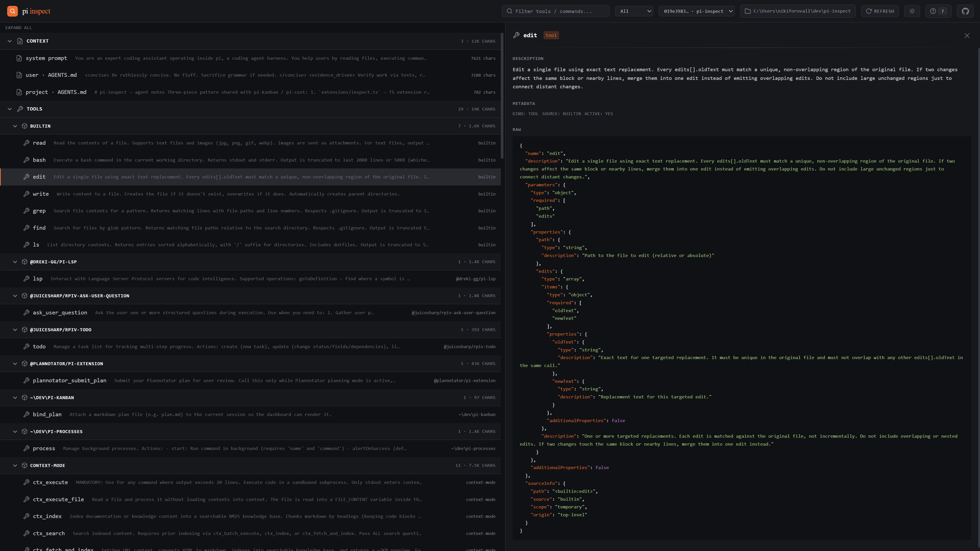
Task: Click the document icon beside system prompt
Action: point(19,58)
